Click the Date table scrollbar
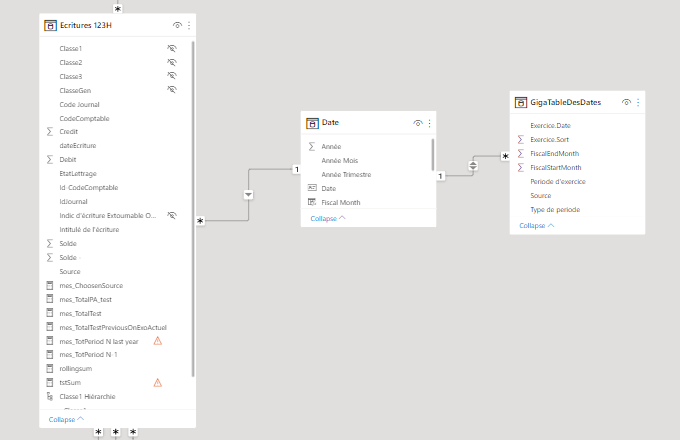This screenshot has height=440, width=680. 433,154
